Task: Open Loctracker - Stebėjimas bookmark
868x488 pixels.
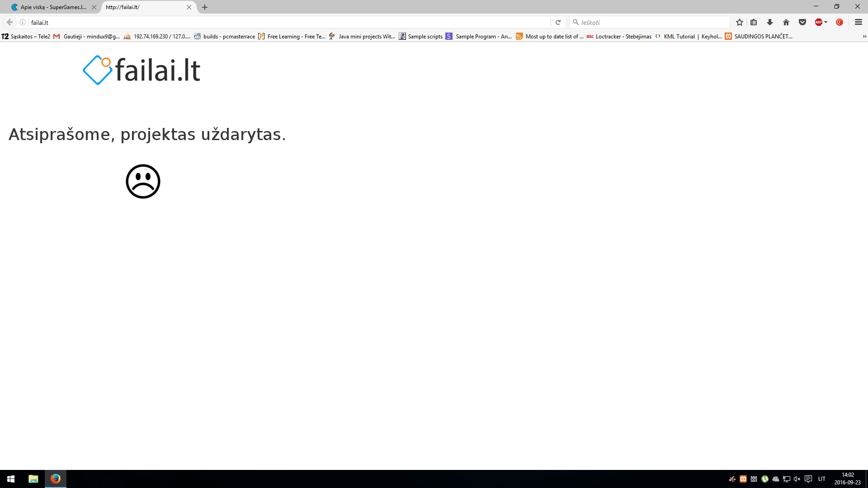Action: click(x=619, y=37)
